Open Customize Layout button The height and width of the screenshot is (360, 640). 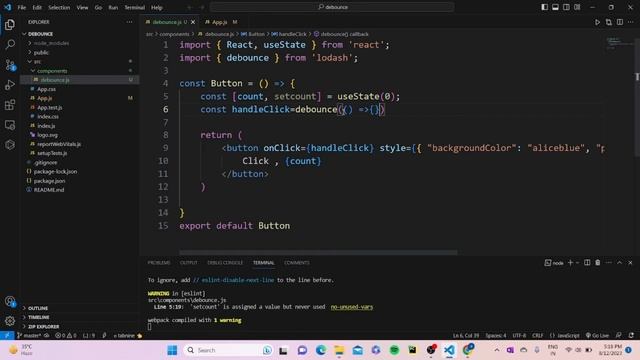point(577,7)
